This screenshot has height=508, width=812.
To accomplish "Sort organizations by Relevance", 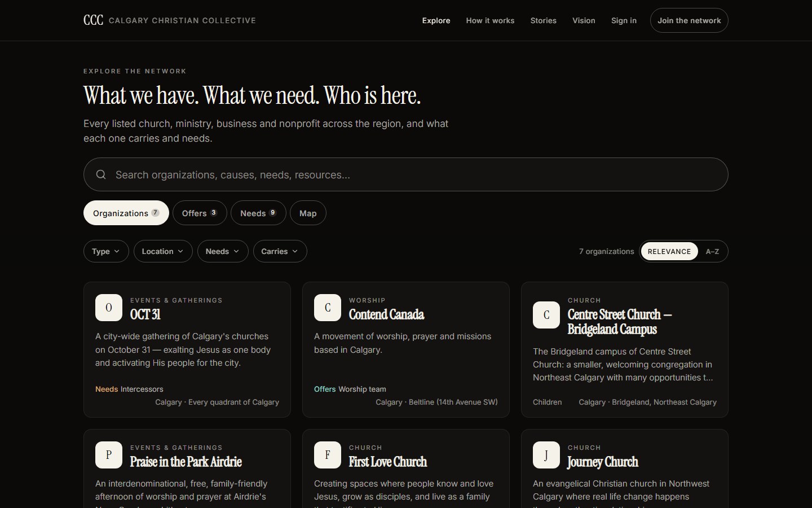I will (x=669, y=251).
